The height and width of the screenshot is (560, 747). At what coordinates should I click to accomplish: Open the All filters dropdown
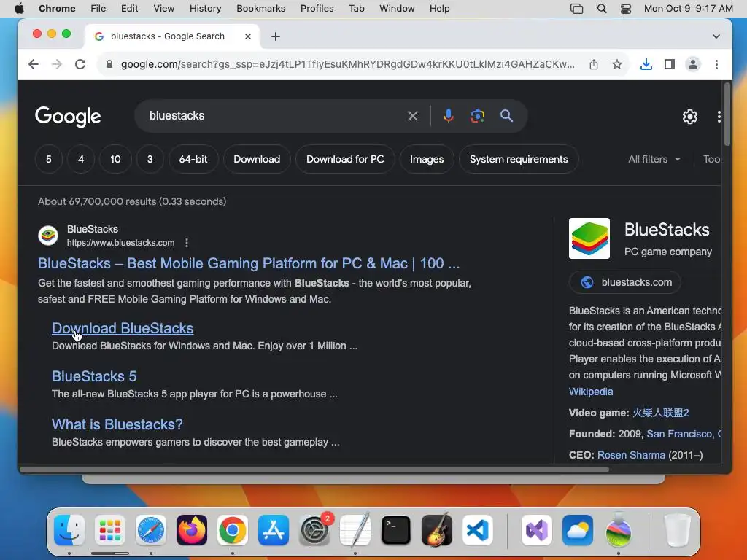(x=654, y=159)
